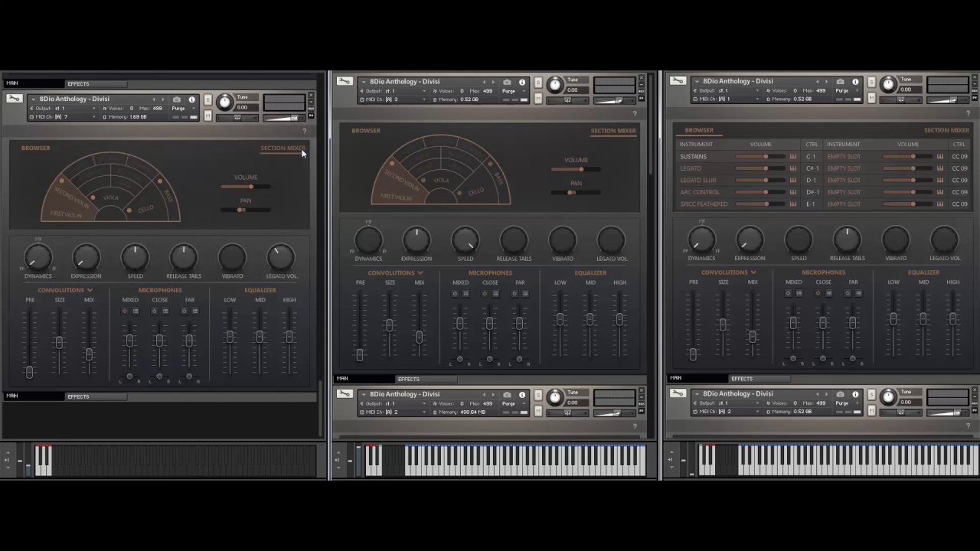This screenshot has width=980, height=551.
Task: Open wrench icon of middle window's upper instrument
Action: pyautogui.click(x=345, y=82)
